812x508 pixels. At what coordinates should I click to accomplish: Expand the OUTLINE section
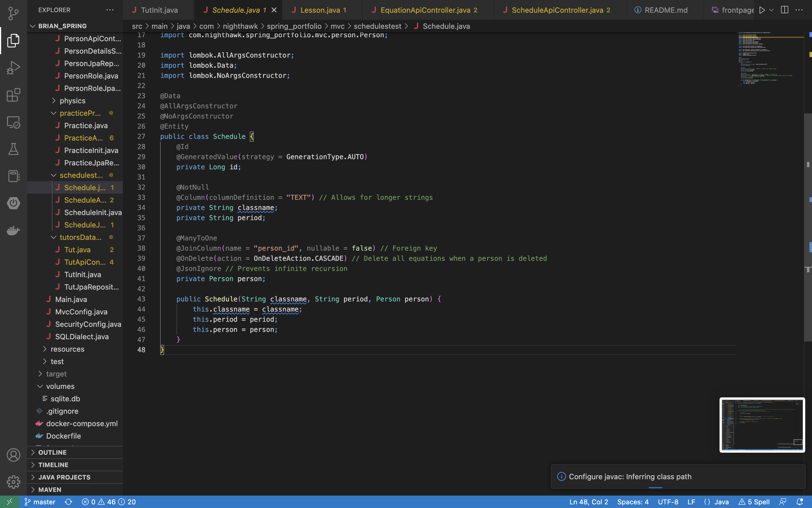coord(75,452)
